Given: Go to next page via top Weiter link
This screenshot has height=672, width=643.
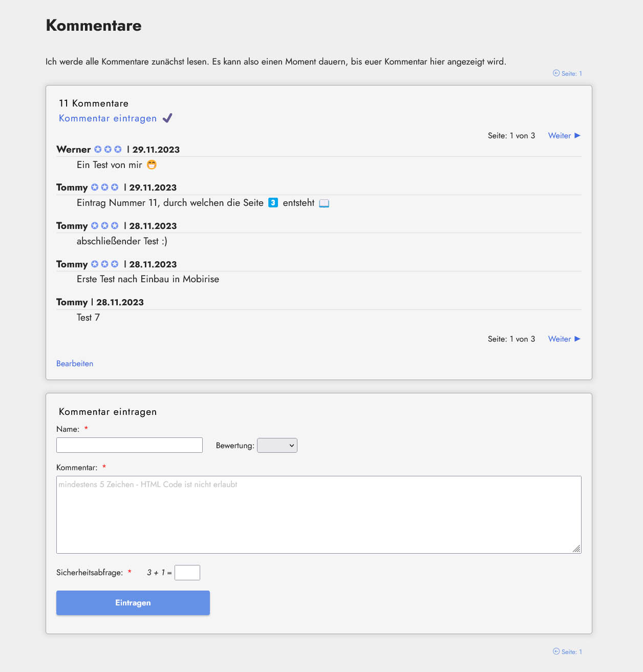Looking at the screenshot, I should 559,136.
